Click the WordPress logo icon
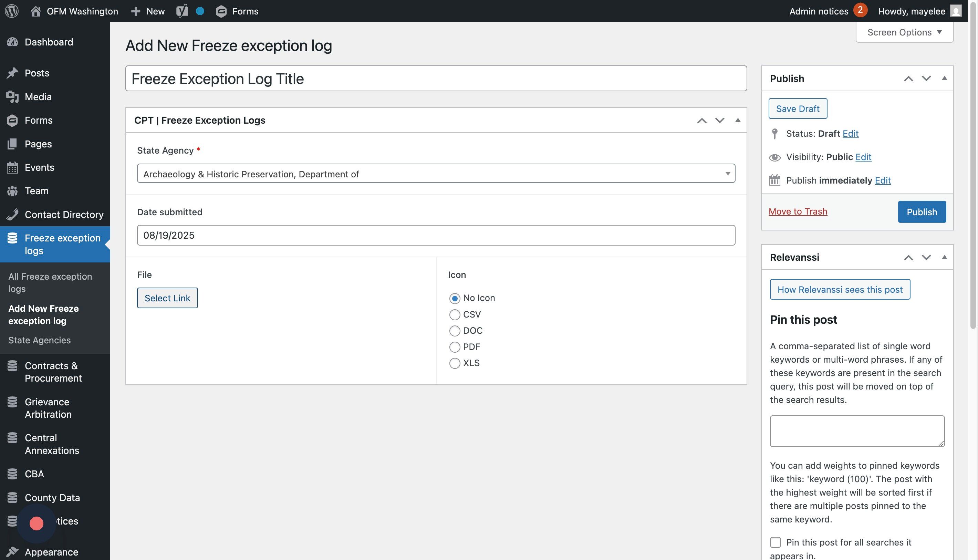Viewport: 978px width, 560px height. (x=12, y=11)
